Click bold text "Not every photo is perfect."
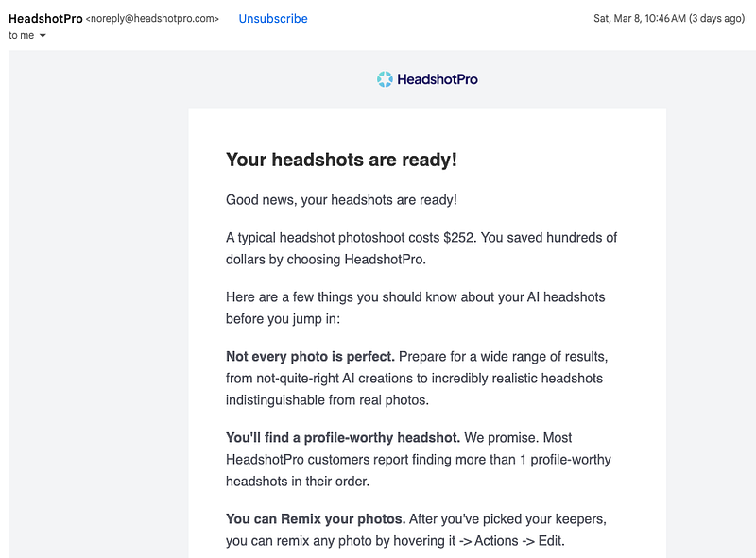Viewport: 756px width, 558px height. pos(310,357)
